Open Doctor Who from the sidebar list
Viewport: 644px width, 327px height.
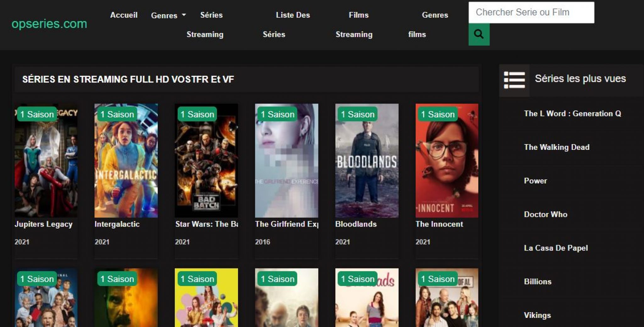(x=546, y=215)
